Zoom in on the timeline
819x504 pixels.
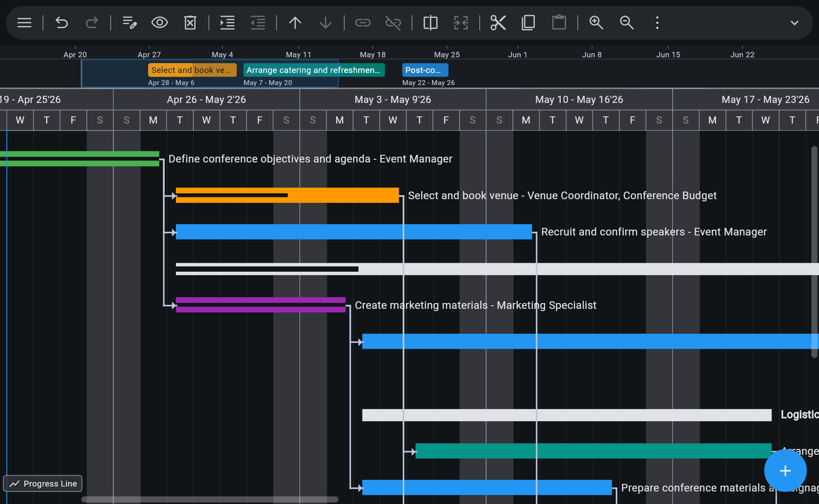[x=596, y=22]
